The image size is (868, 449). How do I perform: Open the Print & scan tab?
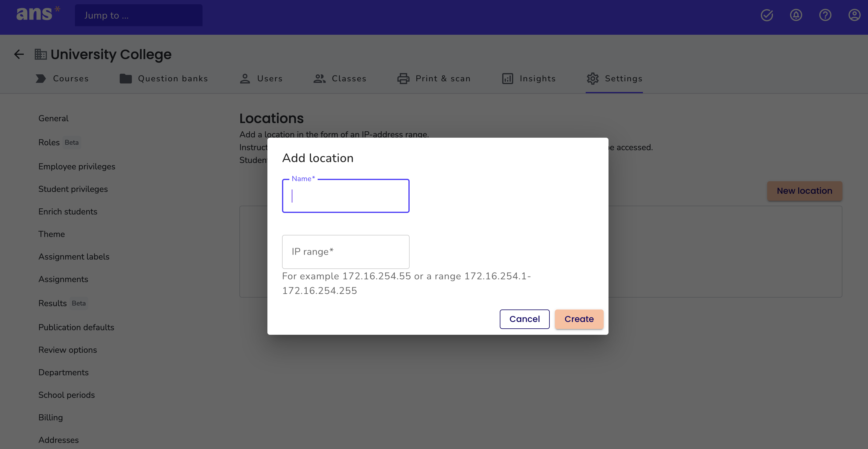pos(434,79)
